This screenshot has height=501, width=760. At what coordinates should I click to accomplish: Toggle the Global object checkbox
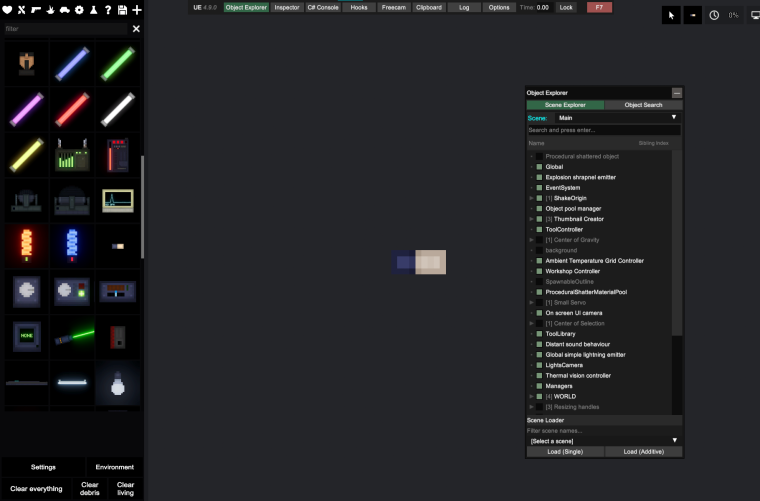[x=539, y=167]
